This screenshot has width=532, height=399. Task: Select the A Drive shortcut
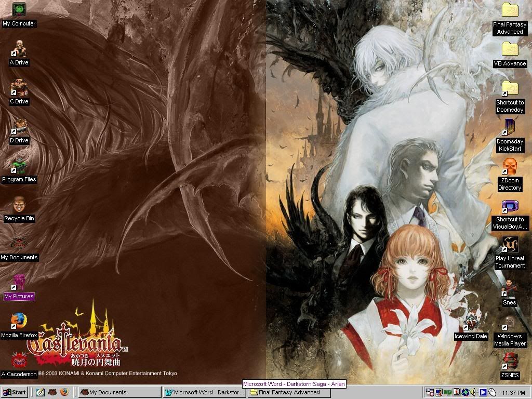click(x=19, y=54)
